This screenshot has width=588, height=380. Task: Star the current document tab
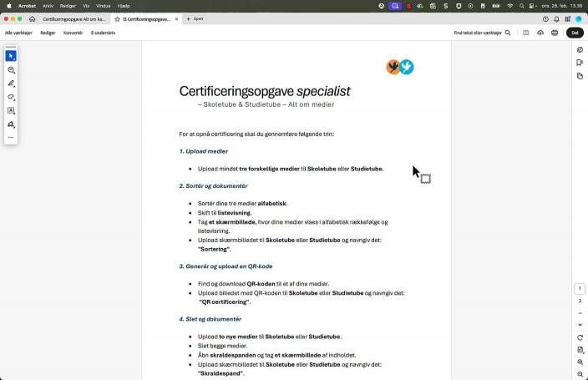(118, 19)
